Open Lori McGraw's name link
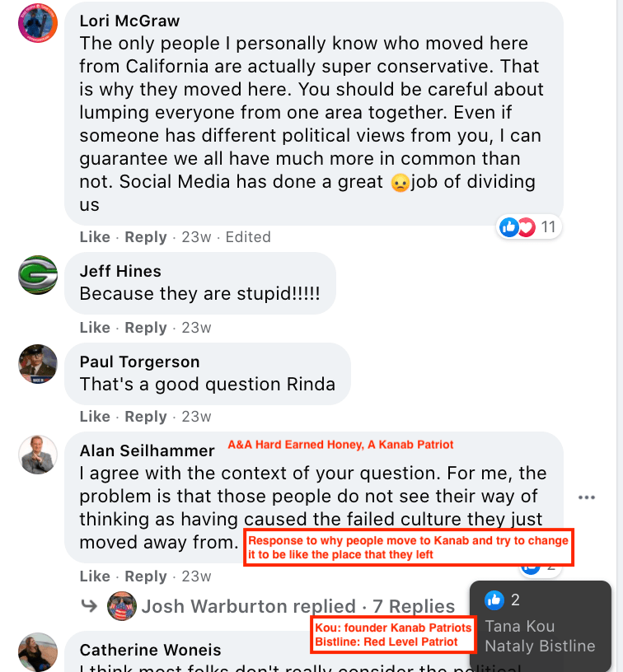 [x=129, y=21]
